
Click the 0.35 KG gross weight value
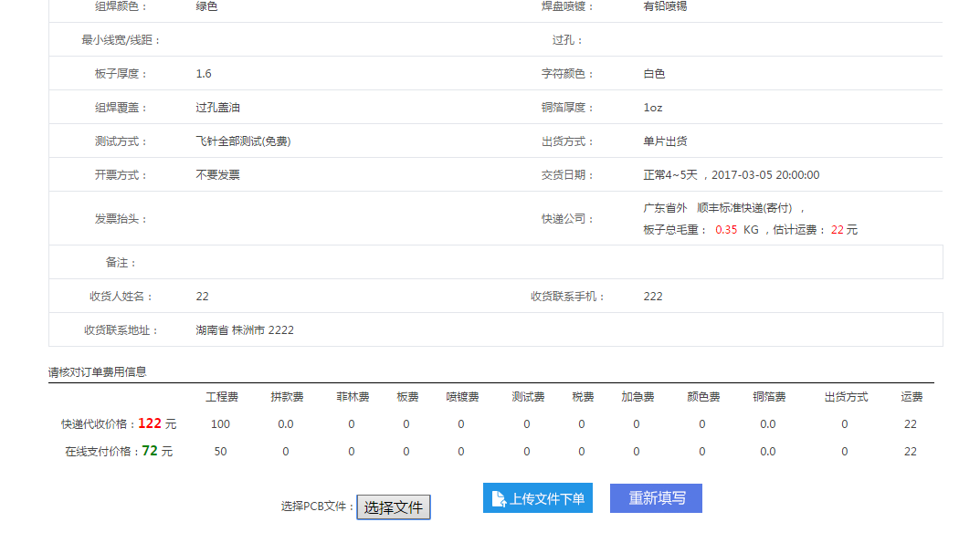point(736,230)
